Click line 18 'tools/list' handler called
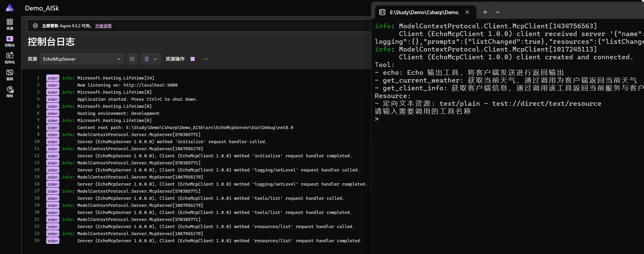The width and height of the screenshot is (644, 254). click(211, 198)
